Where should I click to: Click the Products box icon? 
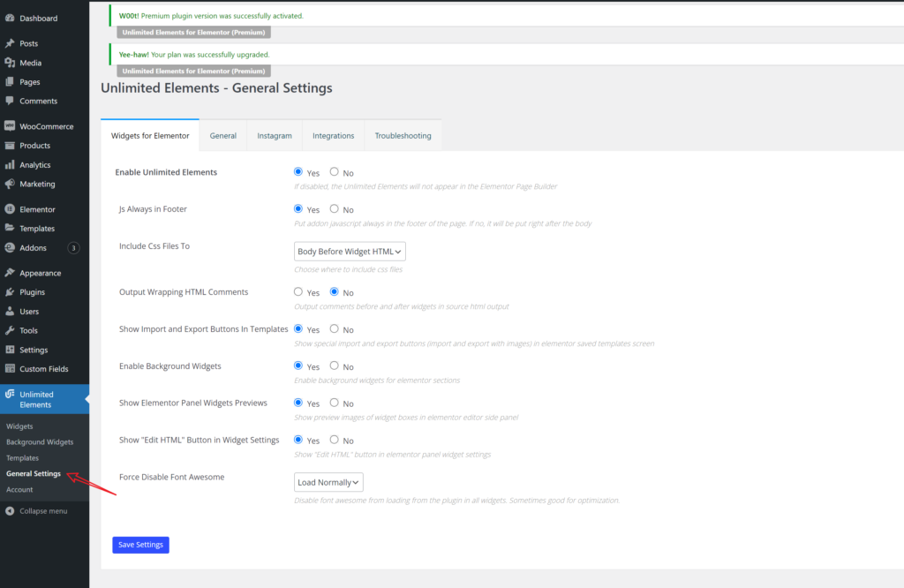point(10,146)
